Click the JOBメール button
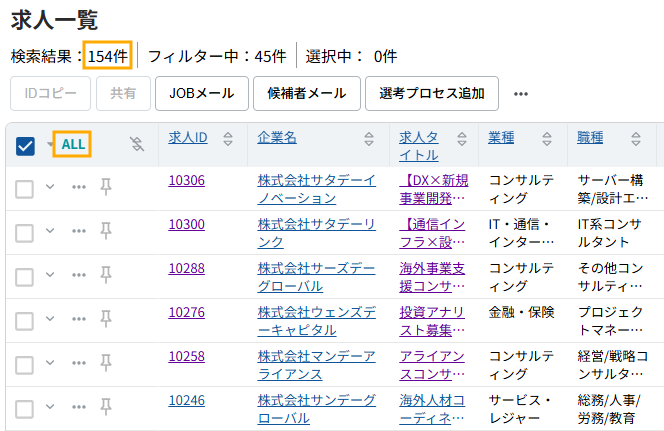This screenshot has height=431, width=664. [201, 93]
